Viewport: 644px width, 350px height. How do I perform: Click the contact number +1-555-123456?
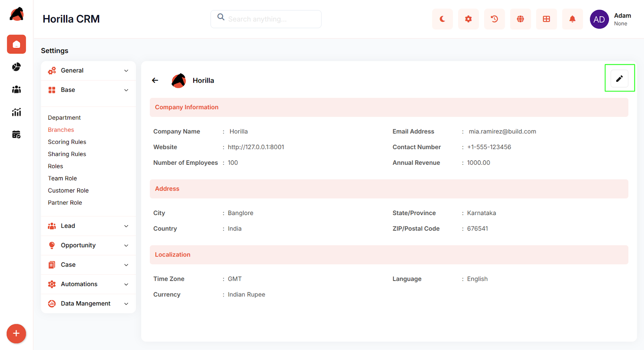(x=489, y=147)
